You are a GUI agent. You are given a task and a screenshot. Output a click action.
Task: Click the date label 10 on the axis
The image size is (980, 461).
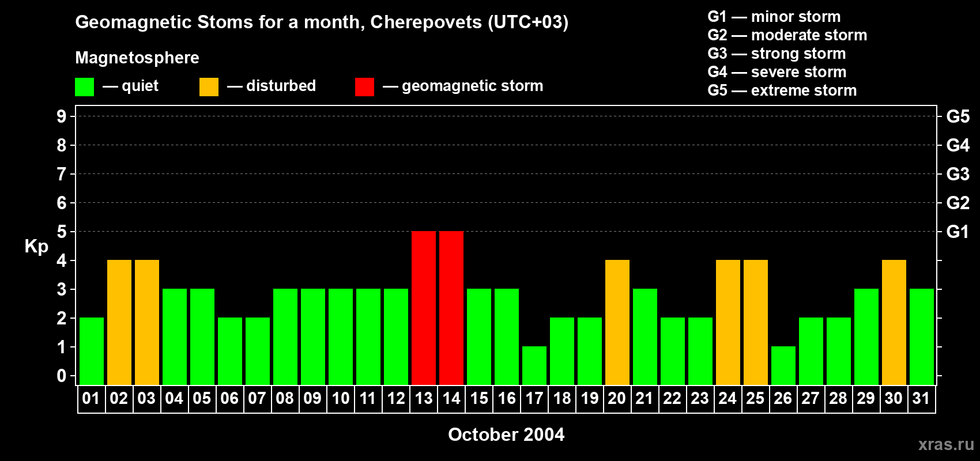click(x=340, y=399)
